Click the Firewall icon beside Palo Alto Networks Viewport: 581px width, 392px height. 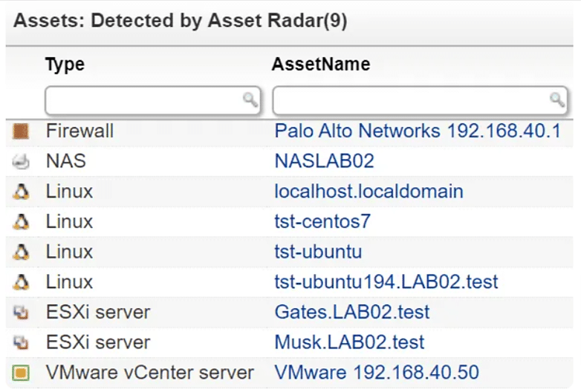point(21,131)
